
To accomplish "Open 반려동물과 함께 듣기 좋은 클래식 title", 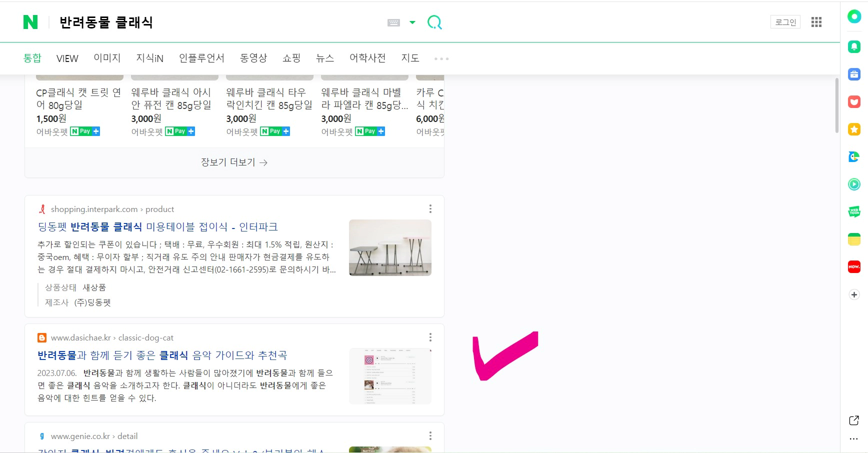I will [x=162, y=355].
